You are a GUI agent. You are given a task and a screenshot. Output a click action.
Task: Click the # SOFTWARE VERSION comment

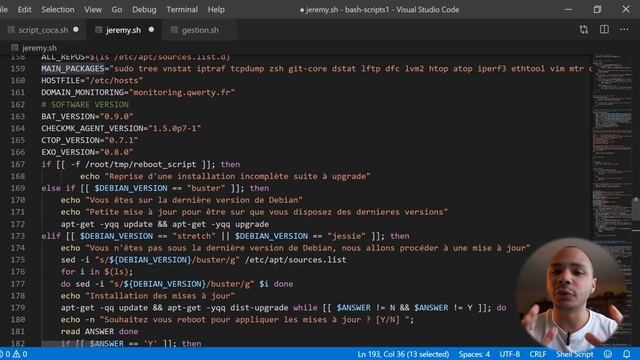(85, 104)
